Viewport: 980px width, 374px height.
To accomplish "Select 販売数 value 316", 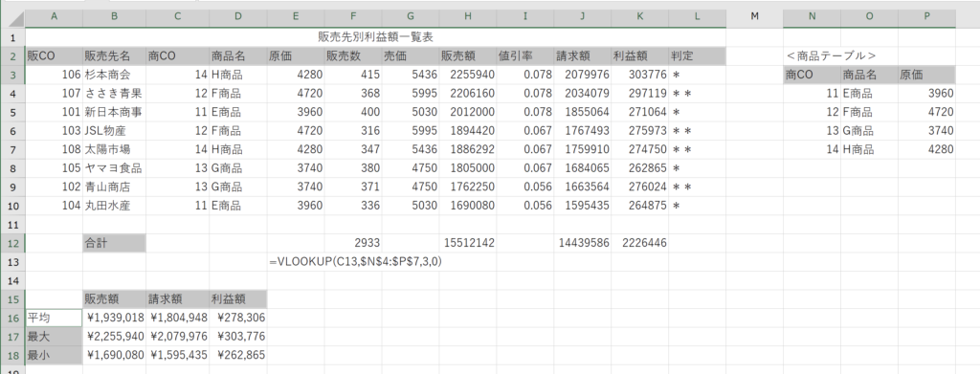I will click(x=353, y=131).
